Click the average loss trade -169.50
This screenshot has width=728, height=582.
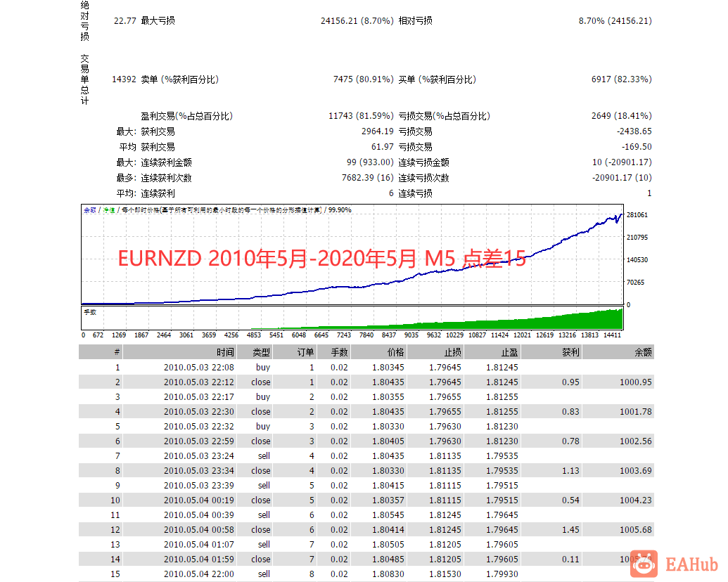tap(637, 147)
